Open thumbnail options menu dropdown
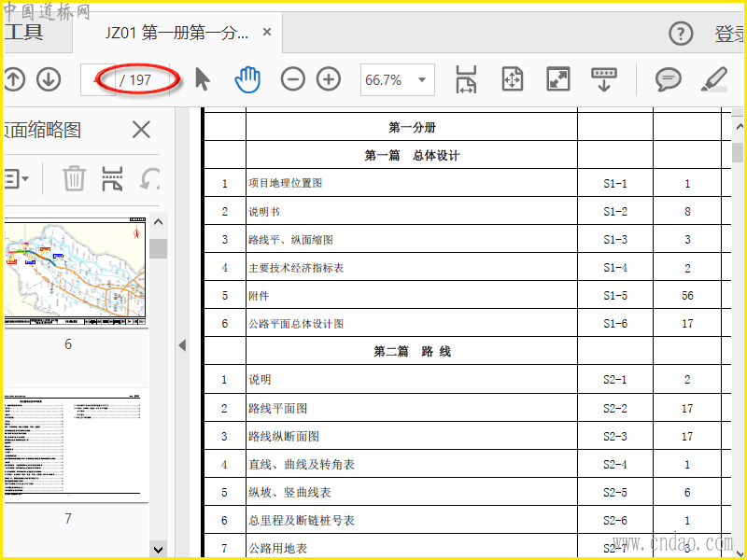The height and width of the screenshot is (560, 747). pos(16,178)
